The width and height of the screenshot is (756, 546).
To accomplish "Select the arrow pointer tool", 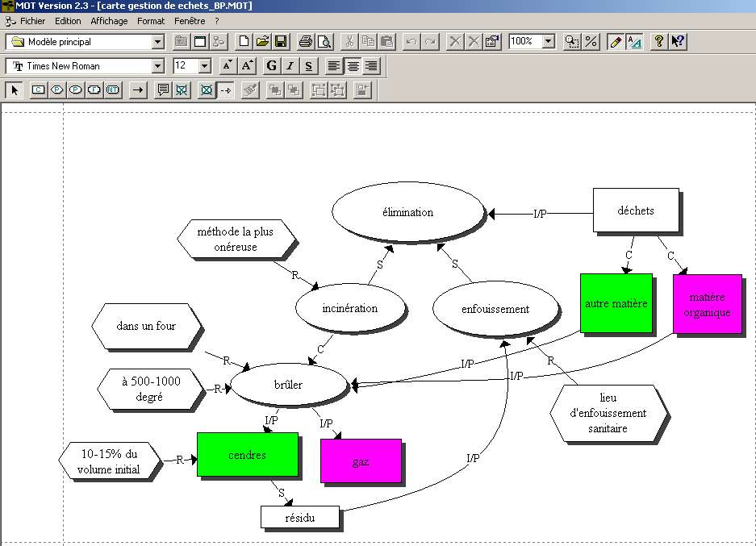I will (x=14, y=90).
